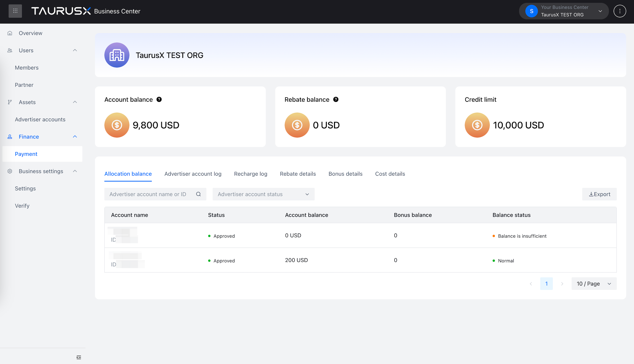Click the Export button
This screenshot has height=364, width=634.
(599, 194)
